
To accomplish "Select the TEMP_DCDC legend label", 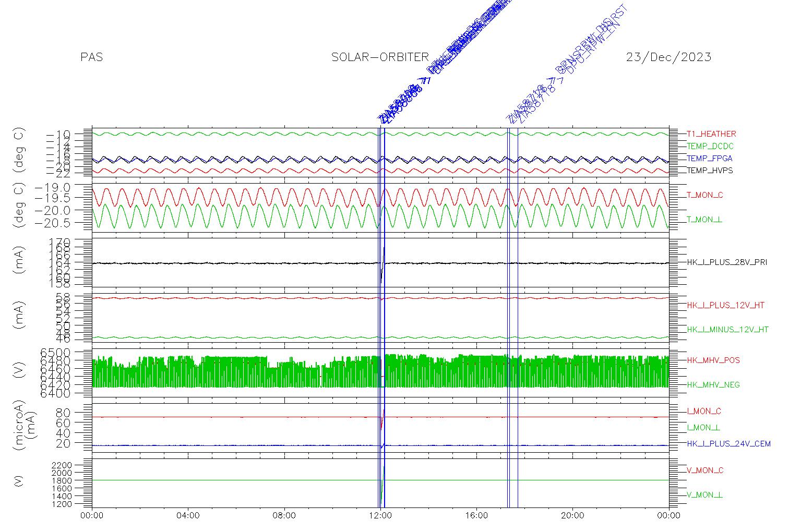I will (710, 146).
